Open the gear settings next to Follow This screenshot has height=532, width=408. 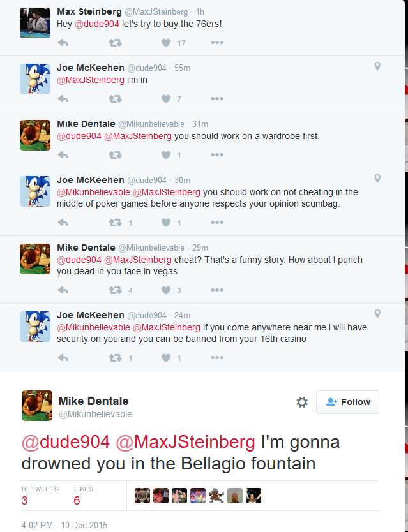click(x=302, y=402)
